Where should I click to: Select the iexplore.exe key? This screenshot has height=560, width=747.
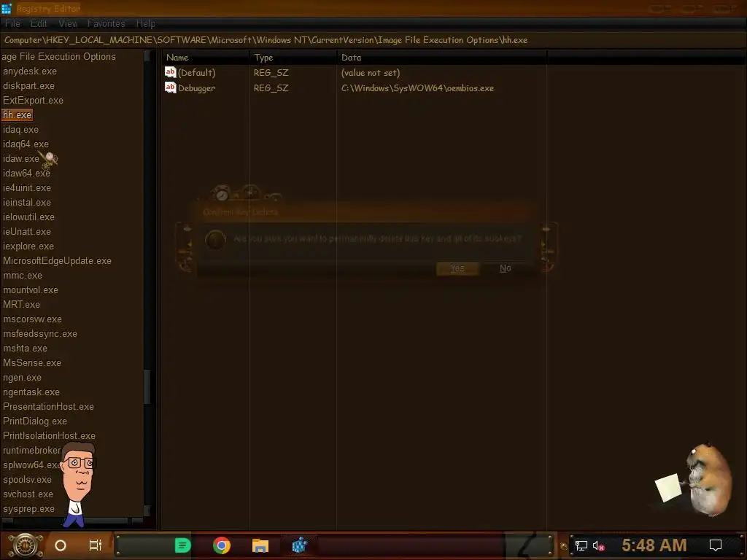[28, 246]
